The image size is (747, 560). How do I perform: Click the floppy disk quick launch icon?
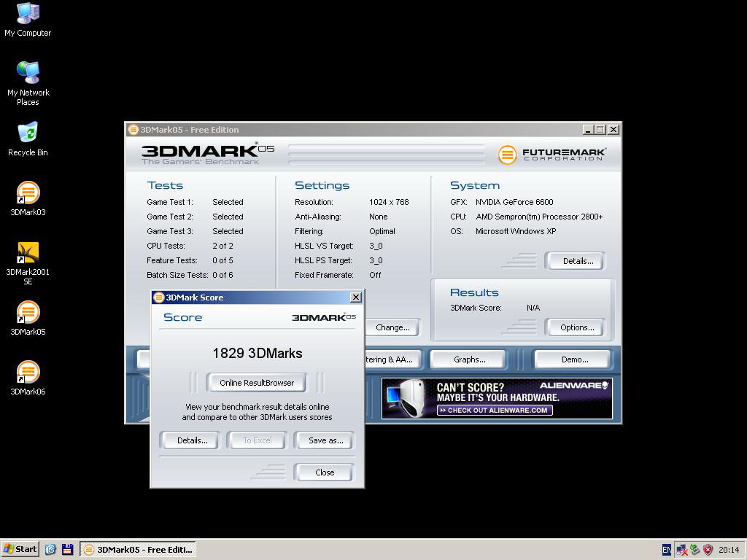[x=68, y=550]
